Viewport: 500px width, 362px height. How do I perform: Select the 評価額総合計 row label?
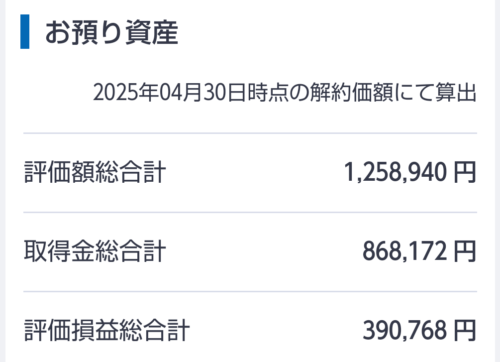tap(95, 172)
